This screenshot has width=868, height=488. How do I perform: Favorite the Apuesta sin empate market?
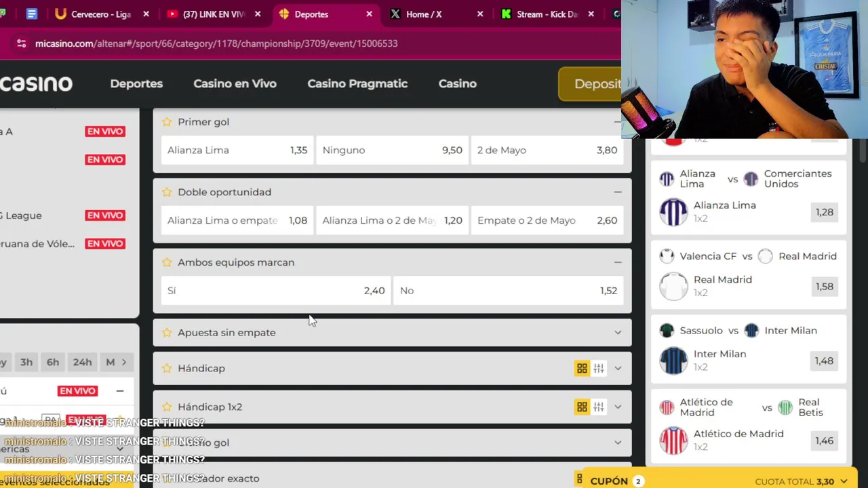pyautogui.click(x=167, y=333)
